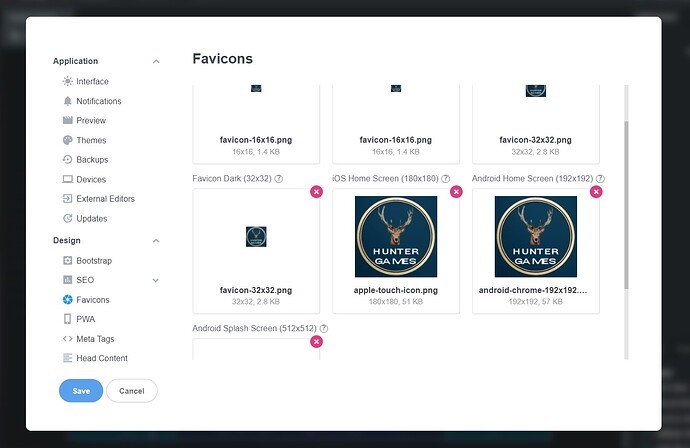This screenshot has width=690, height=448.
Task: Show help for Android Splash Screen
Action: coord(324,328)
